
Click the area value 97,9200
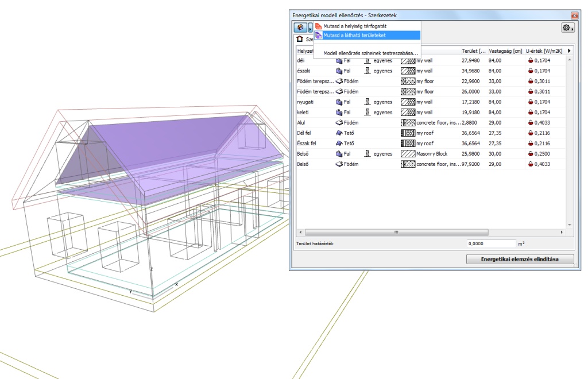coord(471,164)
